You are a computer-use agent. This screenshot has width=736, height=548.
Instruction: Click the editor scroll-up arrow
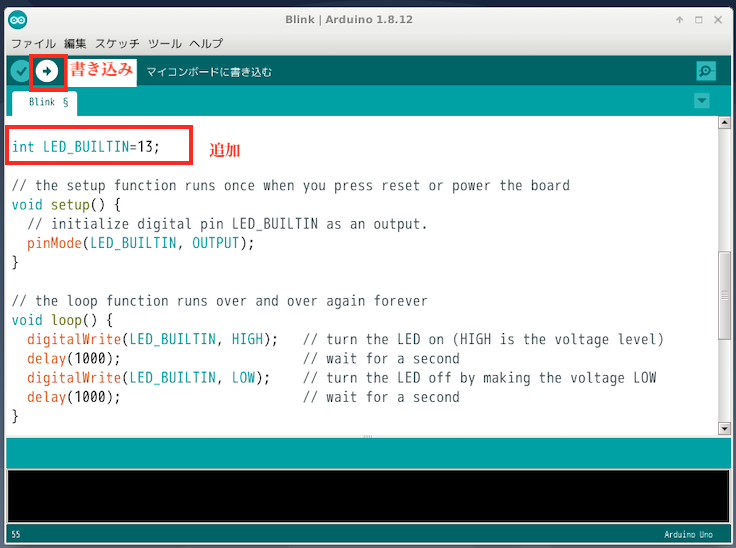pyautogui.click(x=725, y=123)
